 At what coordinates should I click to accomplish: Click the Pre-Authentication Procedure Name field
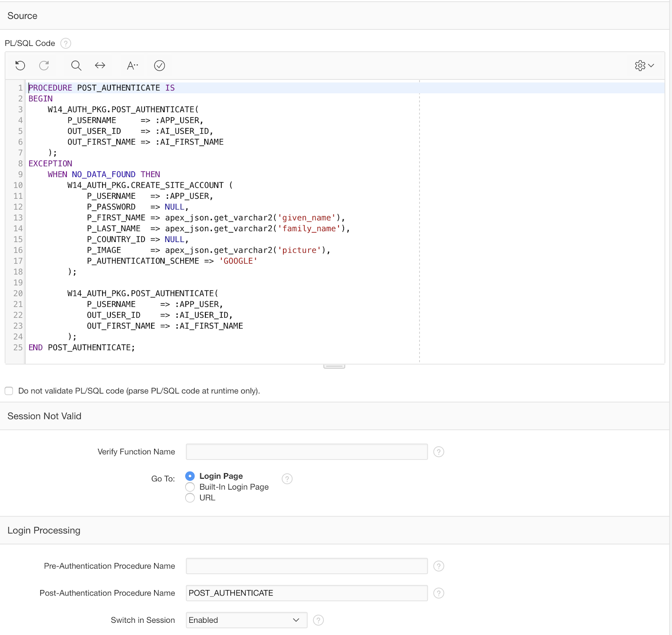(x=307, y=566)
